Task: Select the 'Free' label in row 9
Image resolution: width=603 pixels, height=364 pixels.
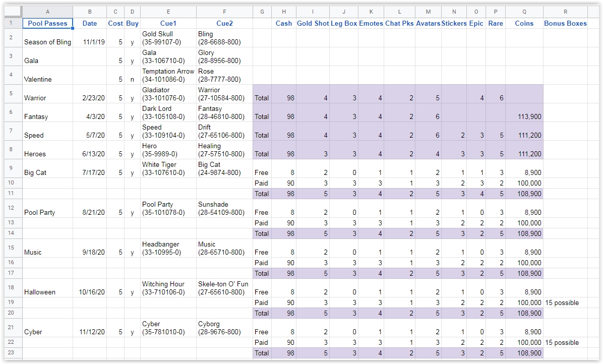Action: coord(262,168)
